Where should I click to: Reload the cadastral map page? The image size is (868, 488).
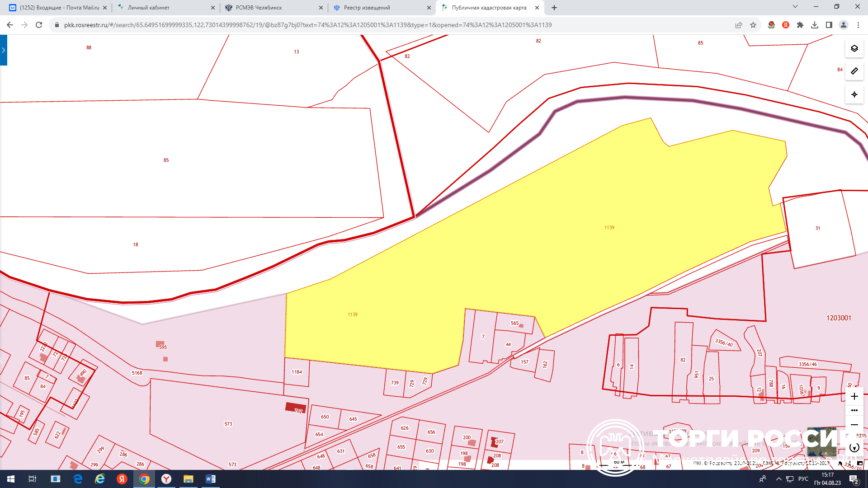coord(39,25)
